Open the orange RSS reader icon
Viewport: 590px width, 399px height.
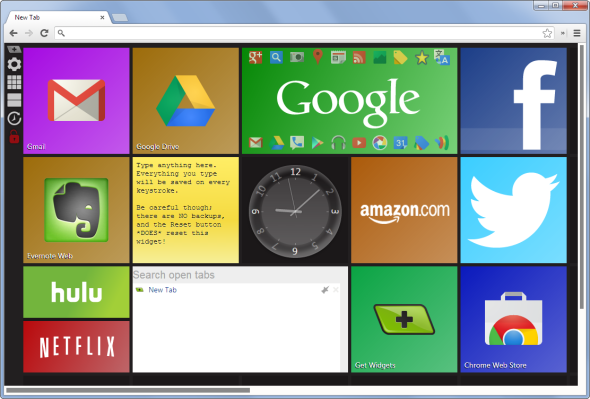(x=359, y=58)
